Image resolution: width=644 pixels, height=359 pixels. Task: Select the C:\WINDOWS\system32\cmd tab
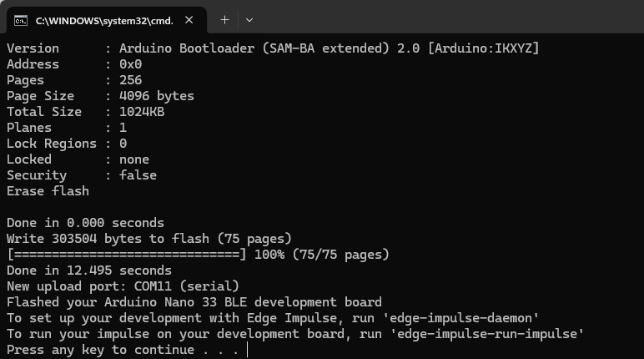click(x=100, y=19)
